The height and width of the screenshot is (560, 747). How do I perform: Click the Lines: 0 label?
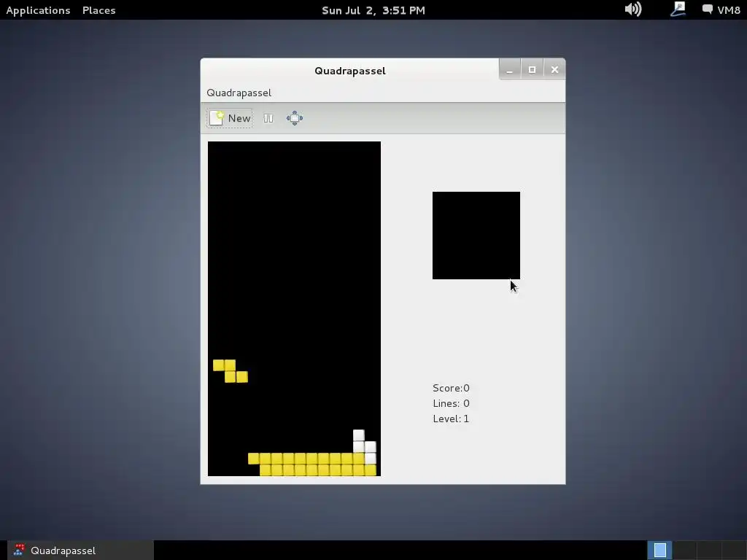451,403
